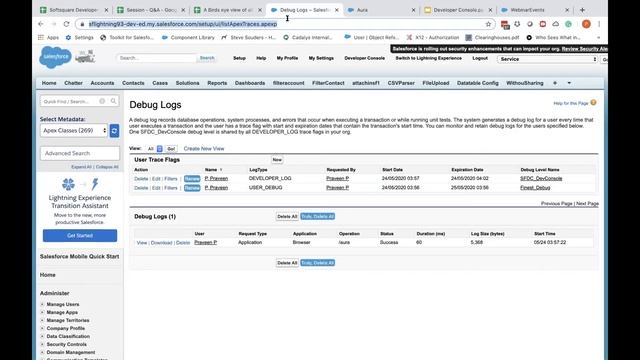This screenshot has height=360, width=640.
Task: Open the Chrome three-dot menu
Action: (599, 24)
